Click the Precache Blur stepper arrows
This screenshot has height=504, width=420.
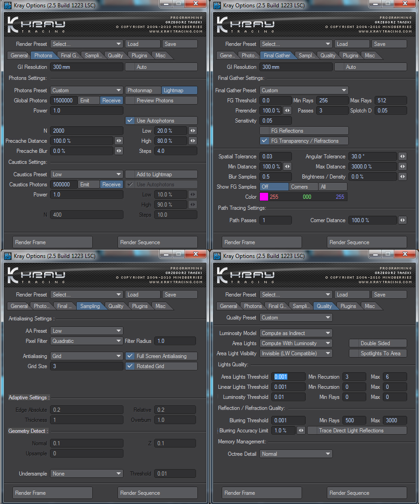point(118,151)
